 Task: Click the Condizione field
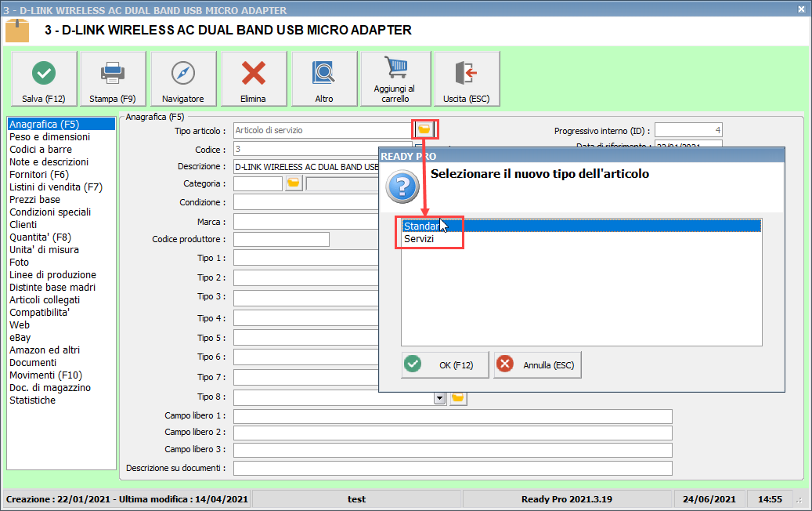305,202
